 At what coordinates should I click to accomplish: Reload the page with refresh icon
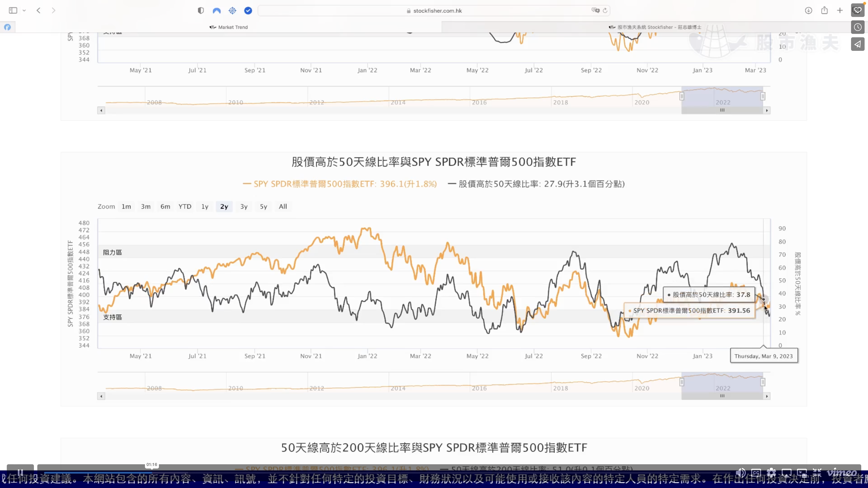pyautogui.click(x=605, y=10)
